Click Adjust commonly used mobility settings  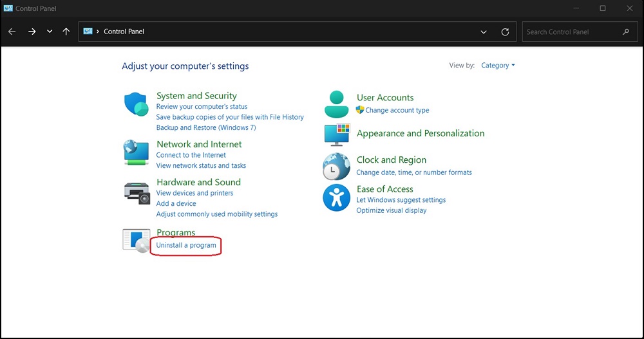pyautogui.click(x=217, y=214)
